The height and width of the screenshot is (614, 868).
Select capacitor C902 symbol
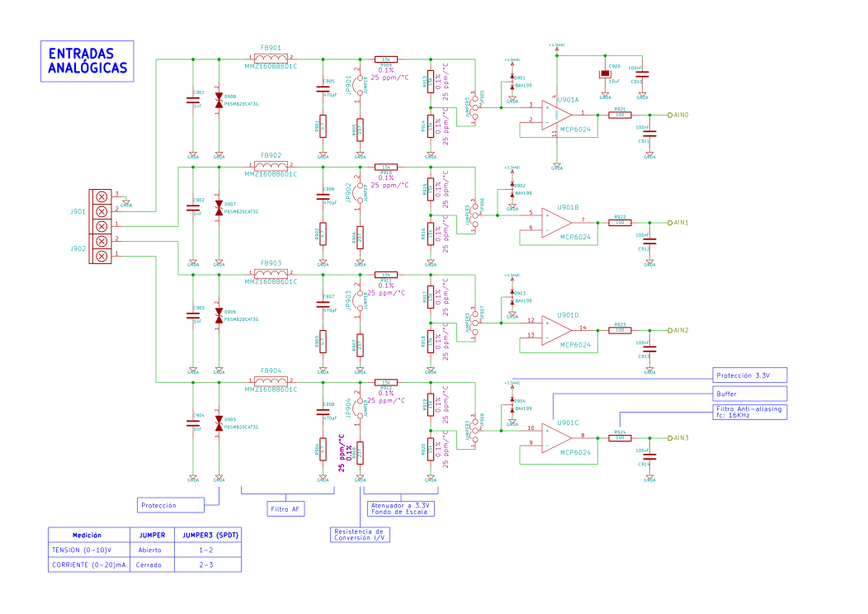point(193,208)
